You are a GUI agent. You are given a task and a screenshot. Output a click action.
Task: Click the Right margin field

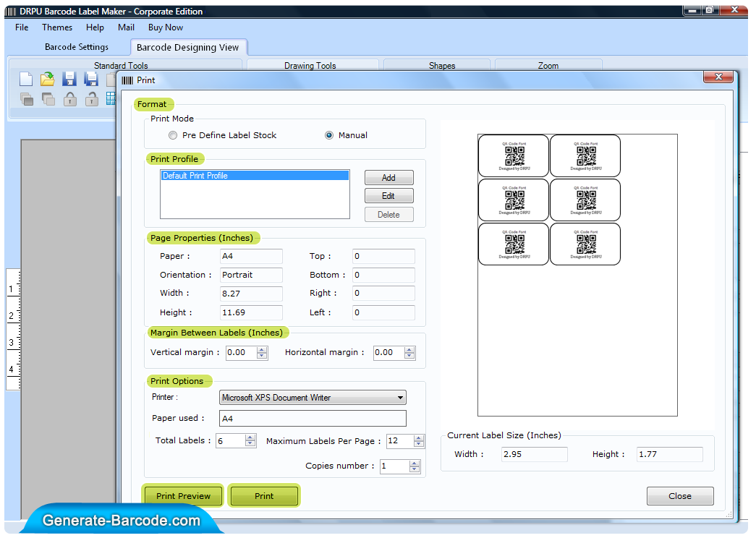(x=383, y=293)
